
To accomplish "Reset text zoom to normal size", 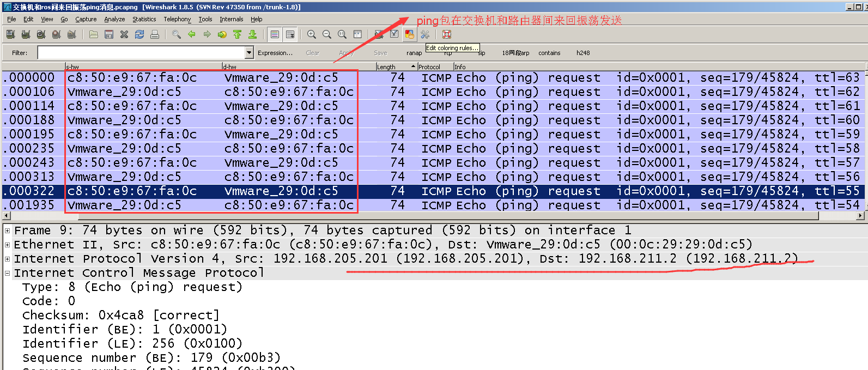I will coord(342,34).
